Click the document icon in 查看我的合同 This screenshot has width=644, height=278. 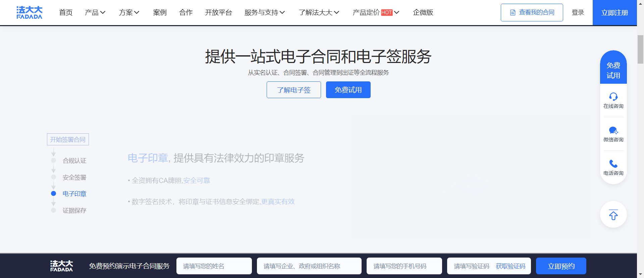pos(513,13)
